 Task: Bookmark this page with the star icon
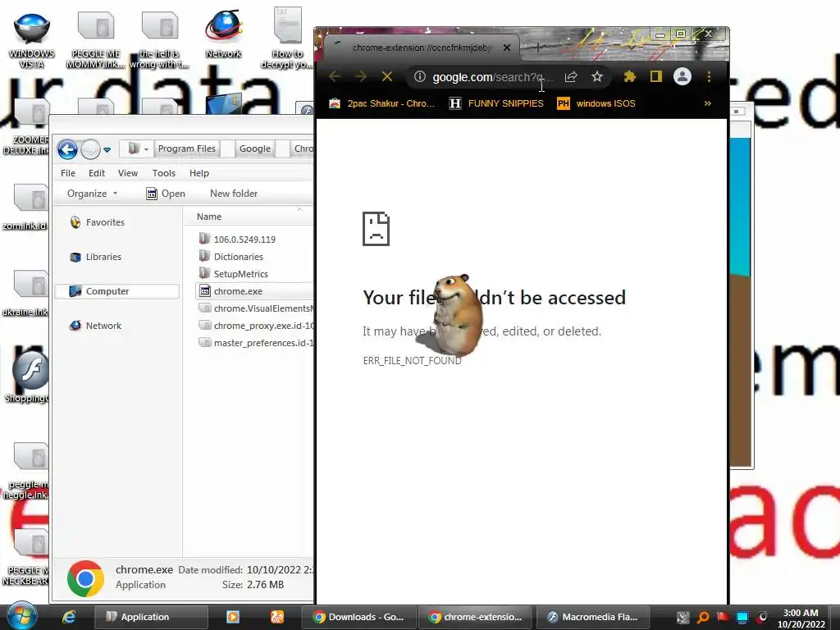click(x=597, y=76)
